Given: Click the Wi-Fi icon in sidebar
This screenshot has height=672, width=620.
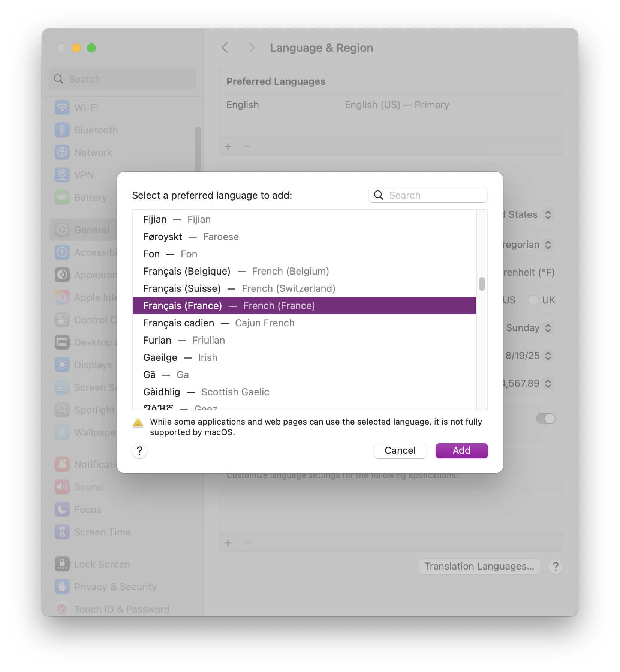Looking at the screenshot, I should coord(62,108).
